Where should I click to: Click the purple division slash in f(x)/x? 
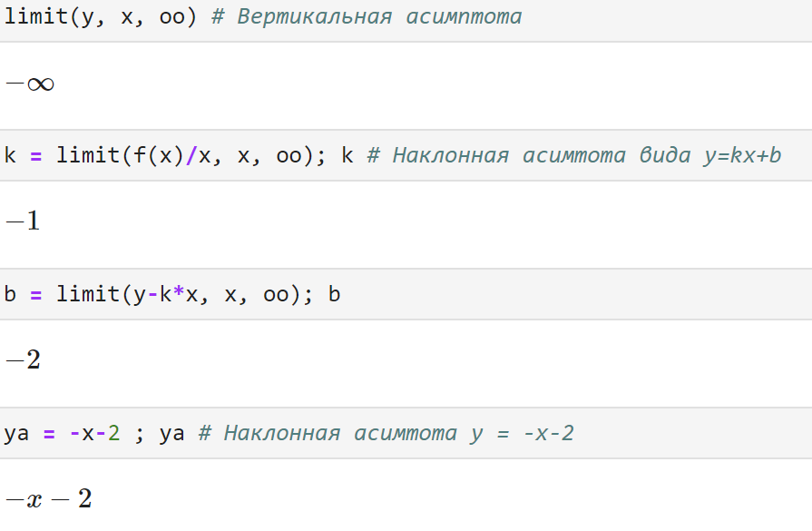191,155
